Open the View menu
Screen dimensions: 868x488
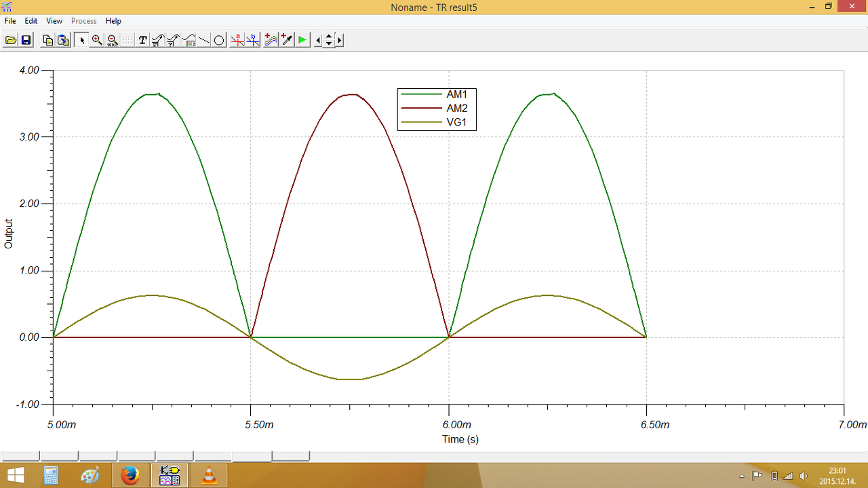[x=54, y=21]
